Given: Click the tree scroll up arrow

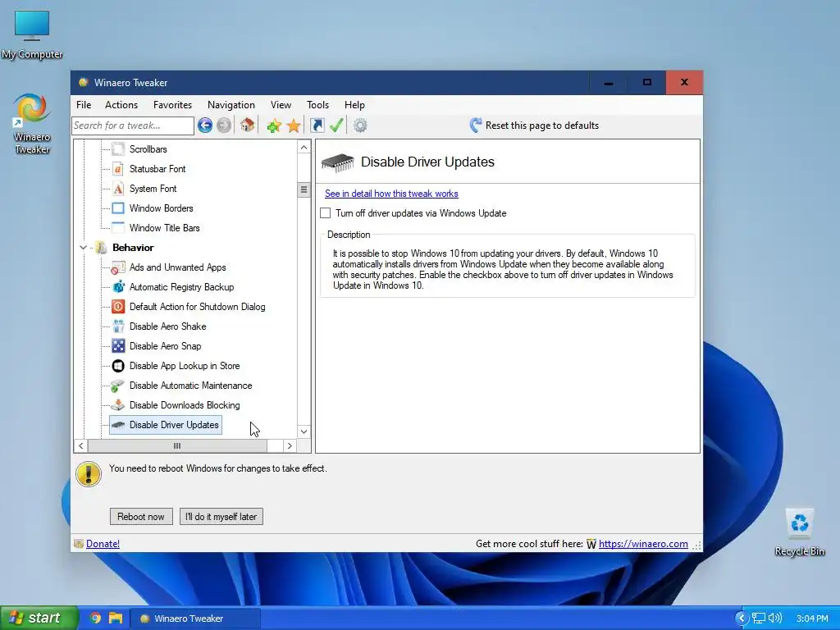Looking at the screenshot, I should click(x=304, y=148).
